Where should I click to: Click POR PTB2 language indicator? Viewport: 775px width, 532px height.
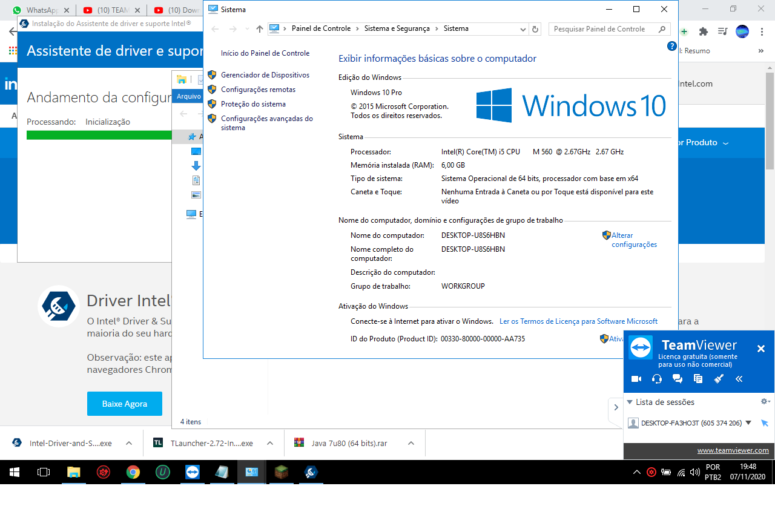coord(713,472)
